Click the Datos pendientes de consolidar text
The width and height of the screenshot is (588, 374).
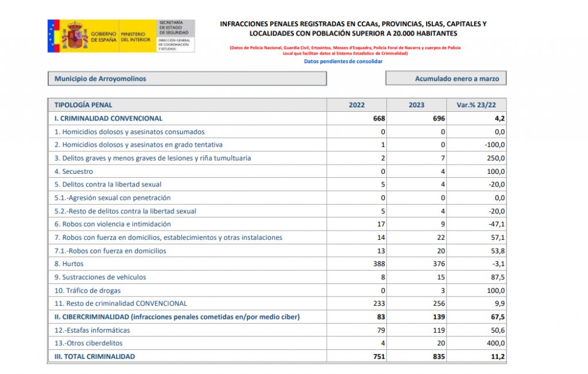[x=343, y=61]
